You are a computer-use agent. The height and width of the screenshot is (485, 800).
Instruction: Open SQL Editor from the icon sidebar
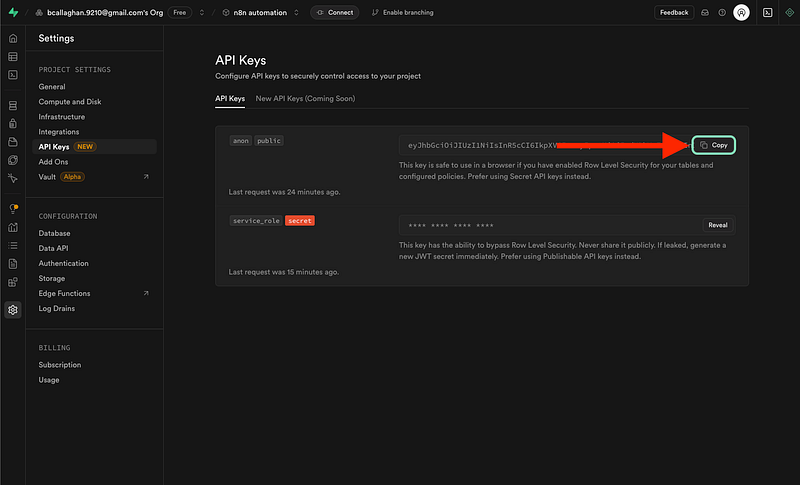click(x=12, y=74)
